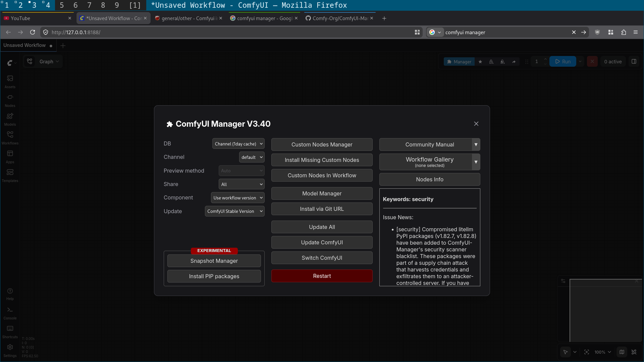Click Update All button

[x=322, y=227]
